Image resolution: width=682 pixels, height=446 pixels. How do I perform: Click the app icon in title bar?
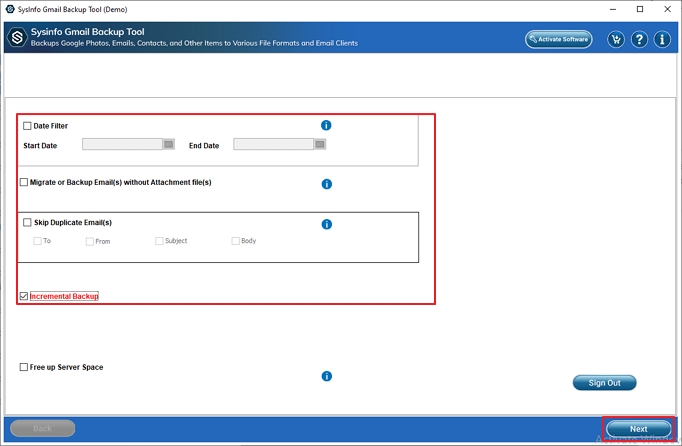click(x=10, y=9)
